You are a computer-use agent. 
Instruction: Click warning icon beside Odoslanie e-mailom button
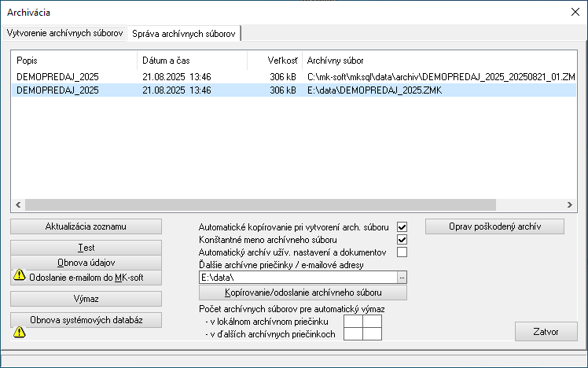pos(20,276)
